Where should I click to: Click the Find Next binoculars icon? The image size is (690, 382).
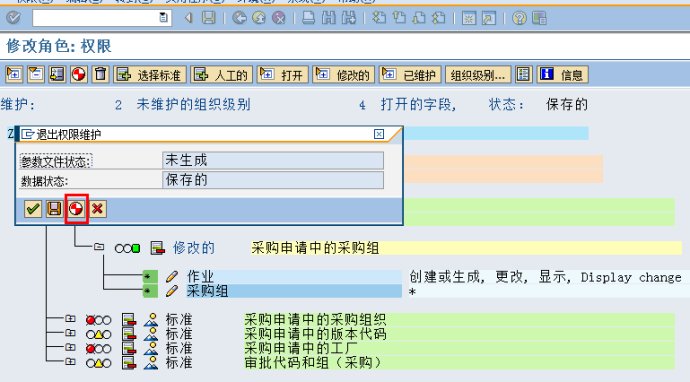(349, 18)
